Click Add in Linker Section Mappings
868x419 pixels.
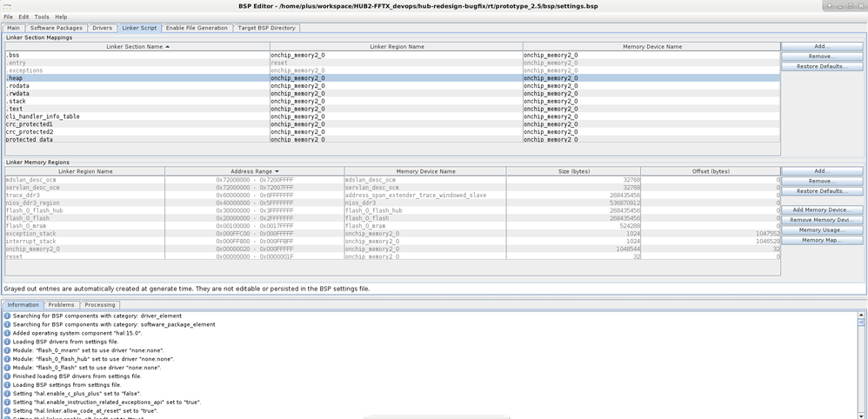tap(822, 46)
